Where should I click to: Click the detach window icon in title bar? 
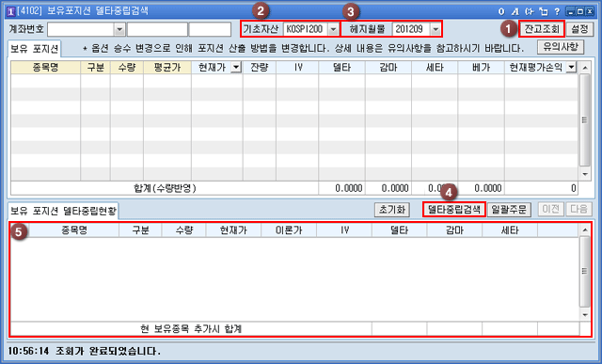click(544, 11)
